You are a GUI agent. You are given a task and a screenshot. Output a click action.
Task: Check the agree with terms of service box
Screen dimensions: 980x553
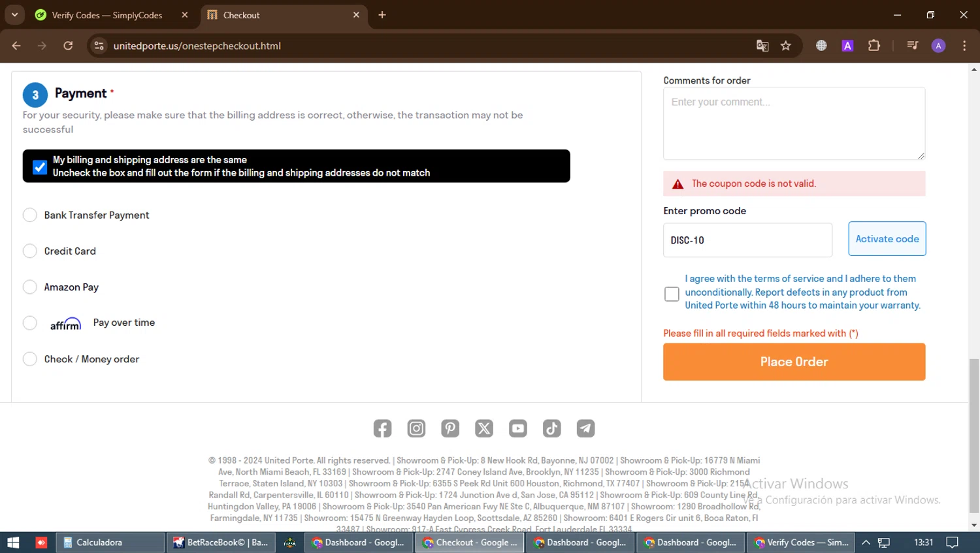[x=672, y=294]
